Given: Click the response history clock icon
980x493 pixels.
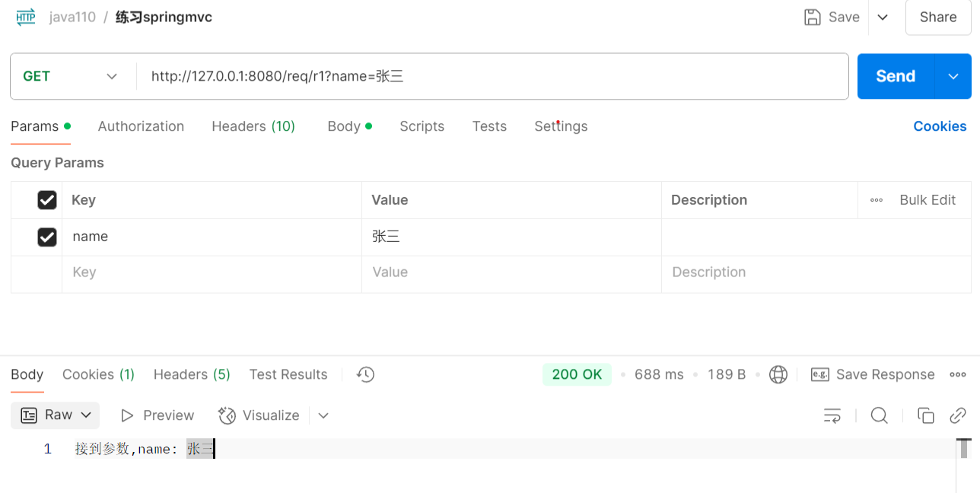Looking at the screenshot, I should (366, 374).
